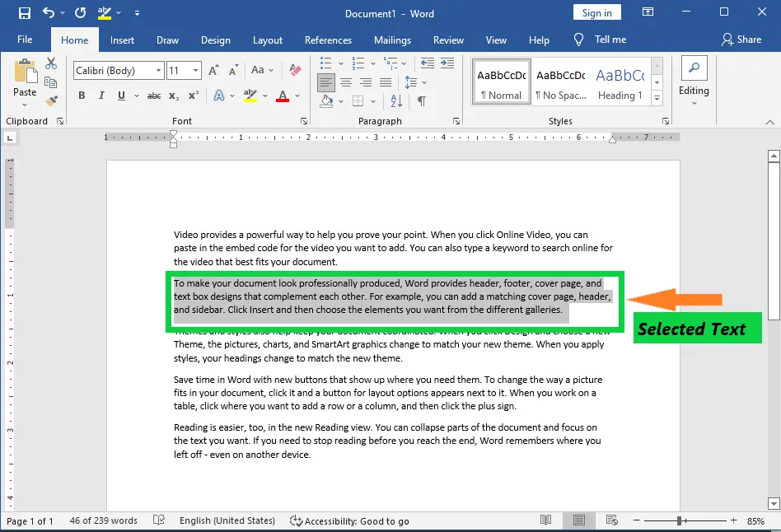Toggle bold formatting
The height and width of the screenshot is (532, 781).
82,96
